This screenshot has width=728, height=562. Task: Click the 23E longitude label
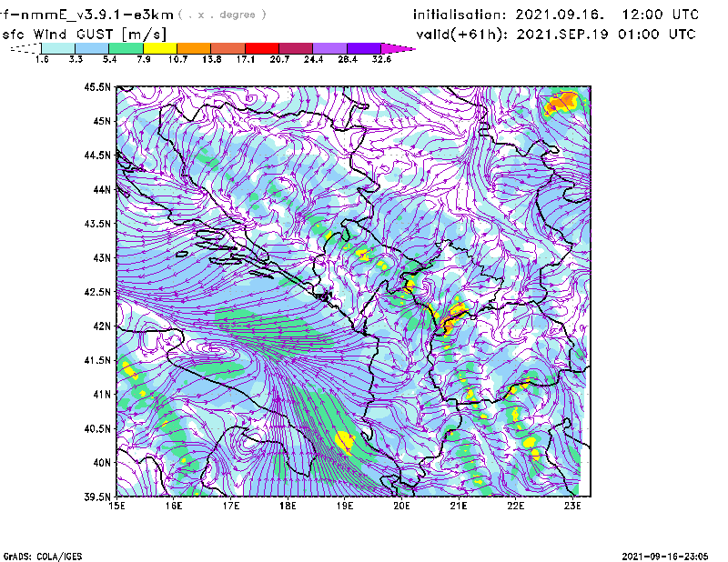pyautogui.click(x=572, y=506)
